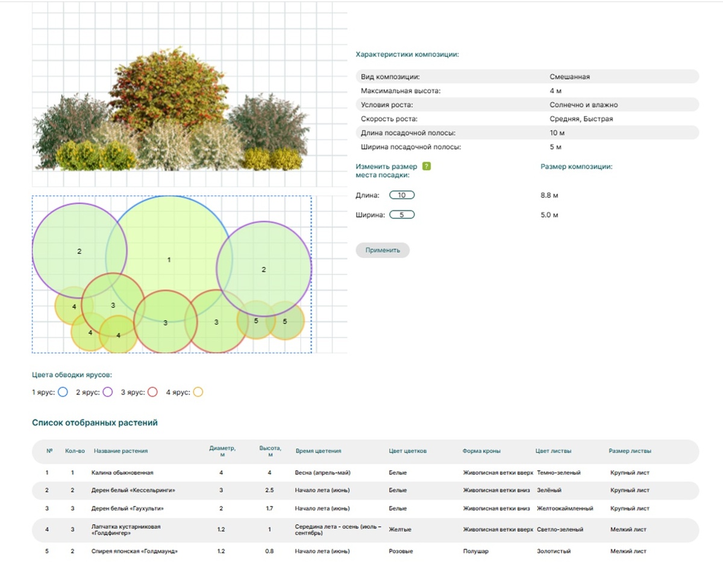Click the Дерен белый «Кессельринги» row name
Viewport: 723px width, 588px height.
(133, 490)
